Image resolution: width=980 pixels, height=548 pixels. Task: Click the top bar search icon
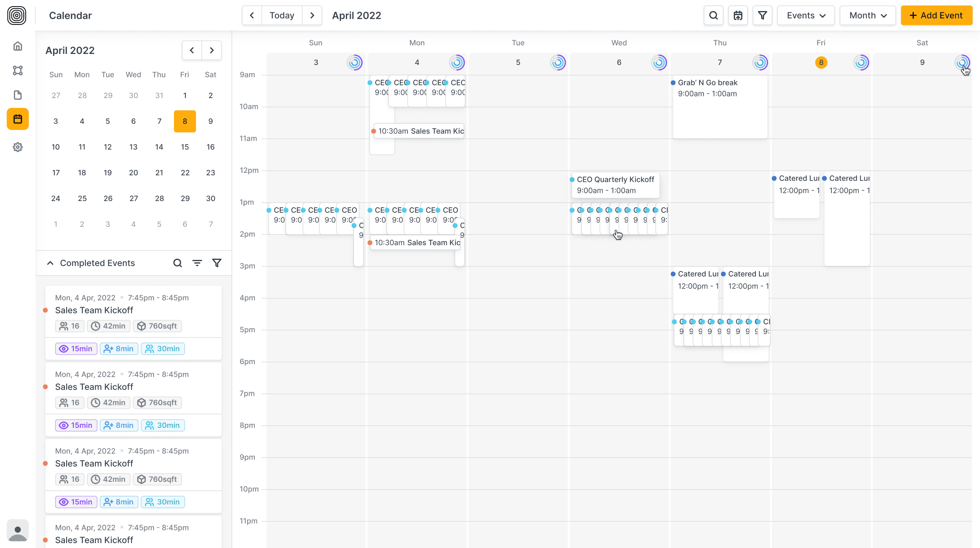click(713, 16)
